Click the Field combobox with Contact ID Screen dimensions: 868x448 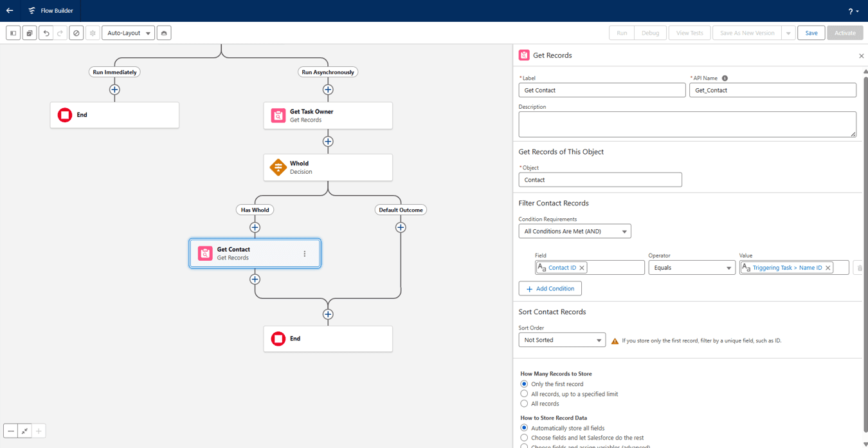pos(590,268)
